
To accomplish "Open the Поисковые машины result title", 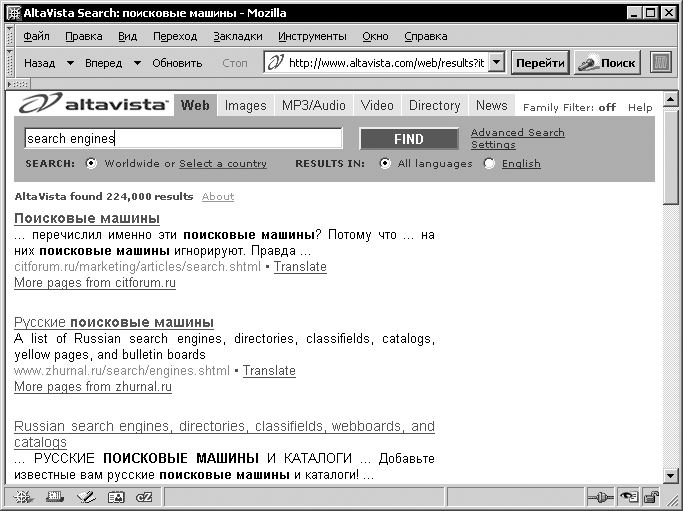I will click(87, 218).
